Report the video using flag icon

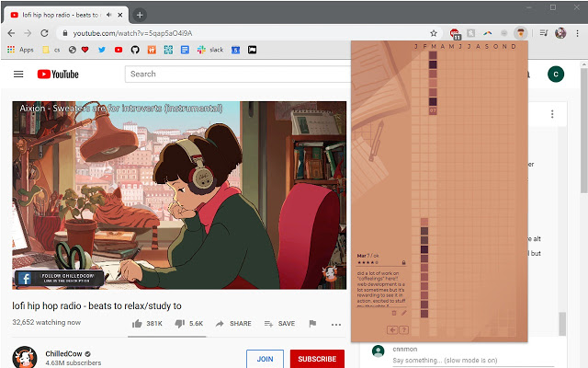click(x=312, y=323)
